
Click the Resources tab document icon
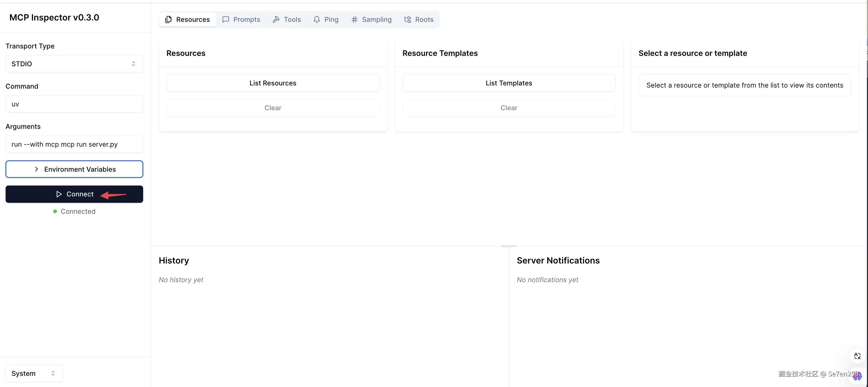(168, 19)
